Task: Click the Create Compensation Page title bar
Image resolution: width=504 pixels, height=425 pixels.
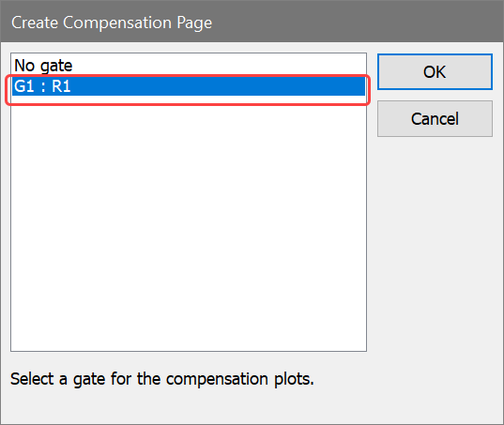Action: [252, 22]
